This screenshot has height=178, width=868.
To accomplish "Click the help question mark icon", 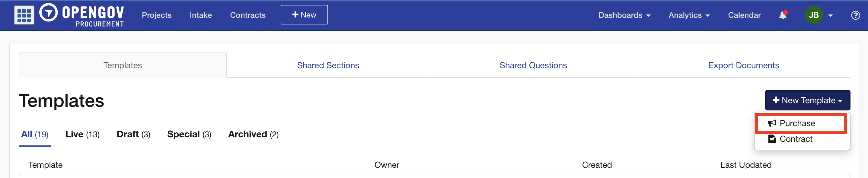I will pyautogui.click(x=855, y=15).
